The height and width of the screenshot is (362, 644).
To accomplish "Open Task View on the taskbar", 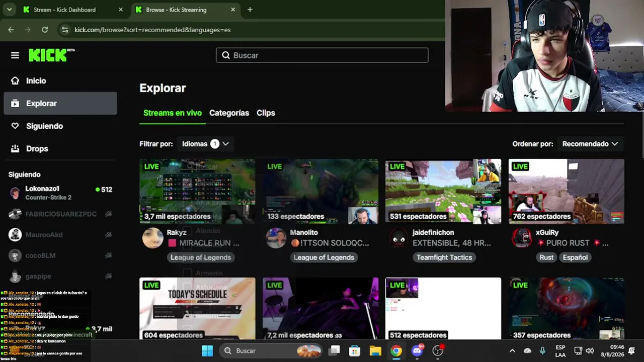I will 334,351.
